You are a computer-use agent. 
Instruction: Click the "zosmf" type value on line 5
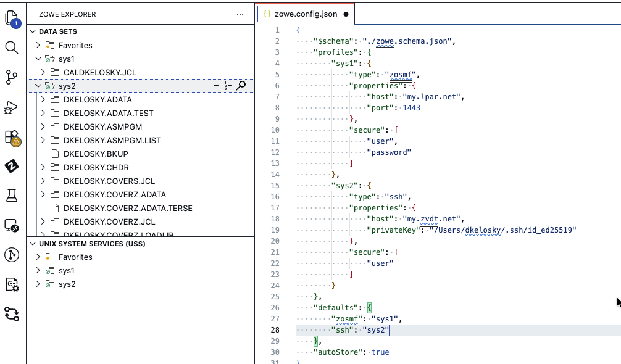(x=400, y=75)
